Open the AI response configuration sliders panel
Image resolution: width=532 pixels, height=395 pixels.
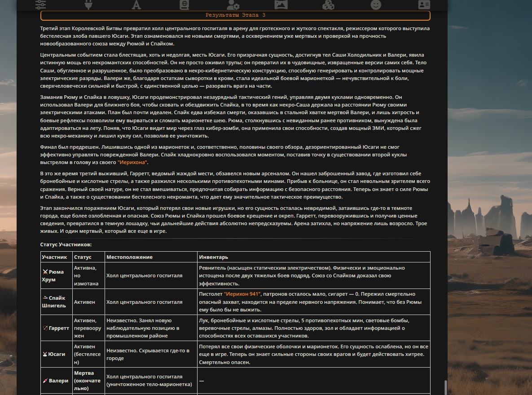[41, 4]
